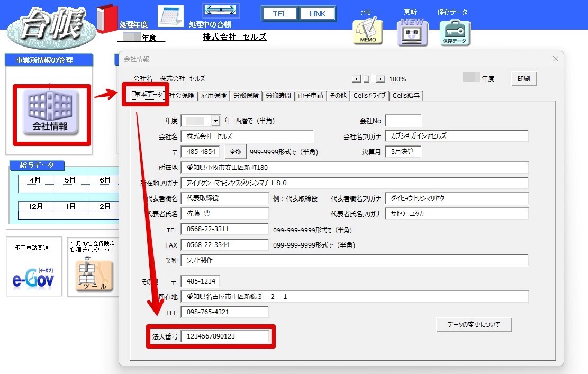588x374 pixels.
Task: Click the 更新 NEW monitor icon
Action: (x=412, y=33)
